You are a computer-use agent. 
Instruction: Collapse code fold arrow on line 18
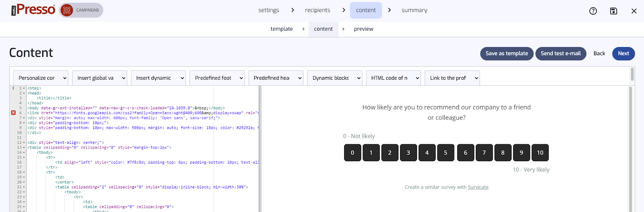(24, 172)
